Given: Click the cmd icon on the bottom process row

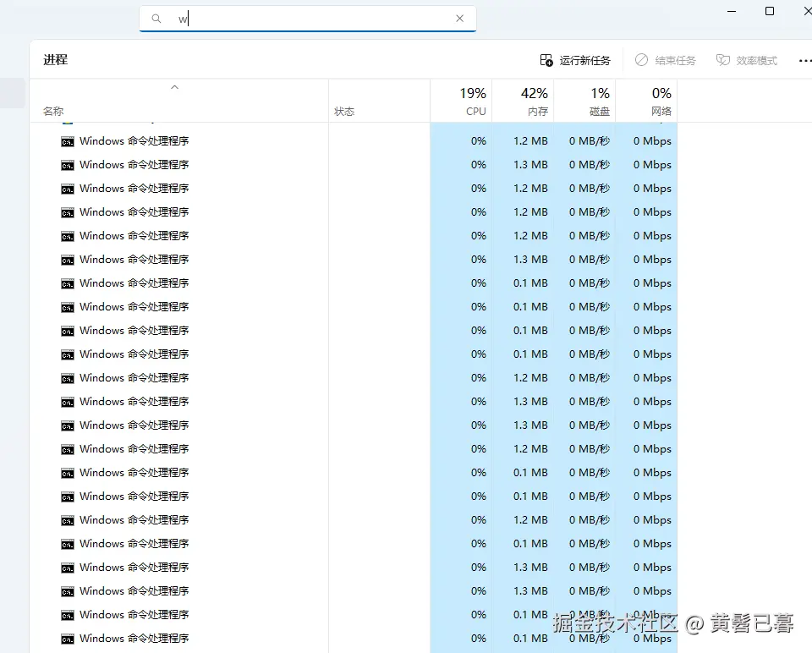Looking at the screenshot, I should click(x=68, y=639).
